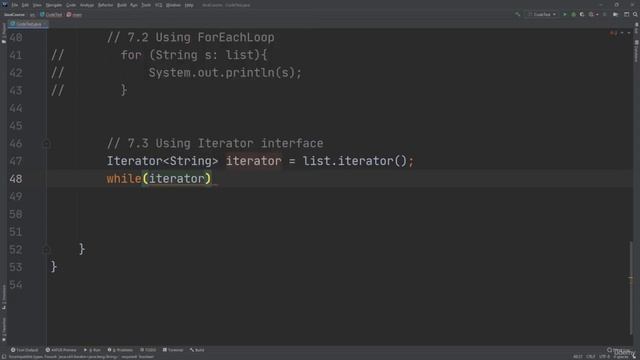The width and height of the screenshot is (640, 360).
Task: Open the Ant tool window stripe
Action: (636, 29)
